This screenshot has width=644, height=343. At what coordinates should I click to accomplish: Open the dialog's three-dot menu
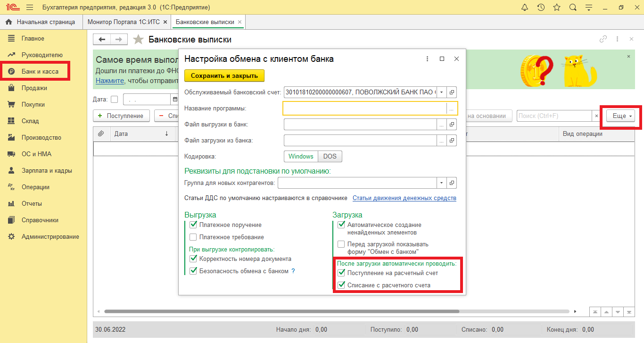click(x=427, y=59)
